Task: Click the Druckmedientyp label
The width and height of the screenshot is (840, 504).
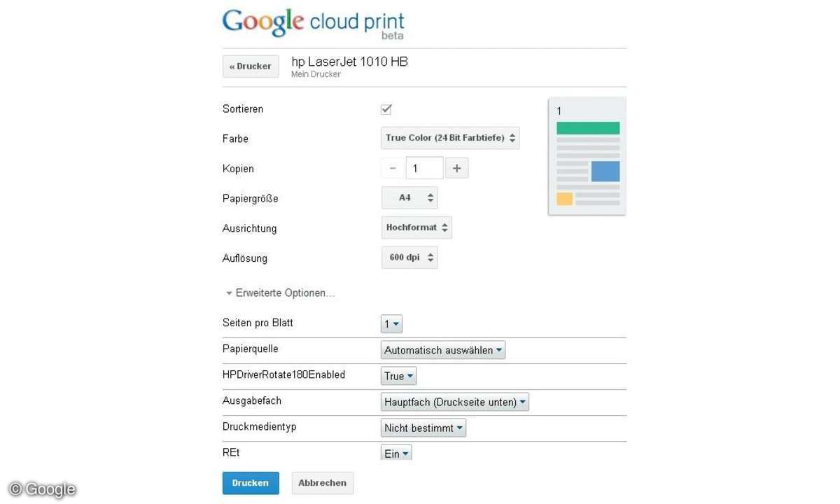Action: (x=260, y=426)
